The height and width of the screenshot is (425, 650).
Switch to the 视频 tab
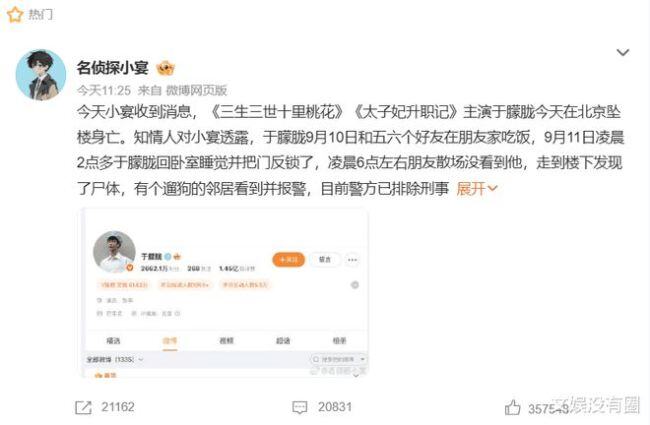point(226,340)
